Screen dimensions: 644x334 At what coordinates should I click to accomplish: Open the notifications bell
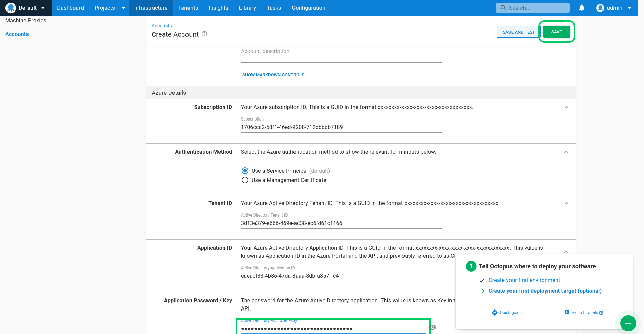[582, 8]
